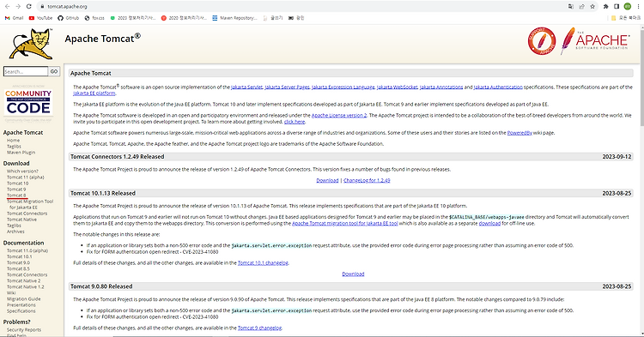Click the Support Apache round badge
The width and height of the screenshot is (644, 337).
[542, 41]
